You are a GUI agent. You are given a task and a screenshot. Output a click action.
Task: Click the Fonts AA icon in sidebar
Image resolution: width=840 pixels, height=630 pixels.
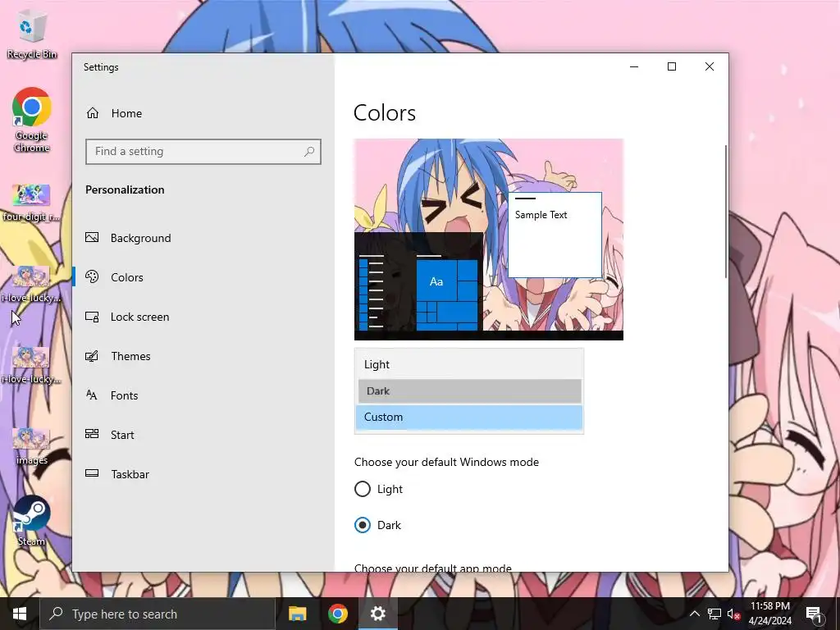(92, 395)
